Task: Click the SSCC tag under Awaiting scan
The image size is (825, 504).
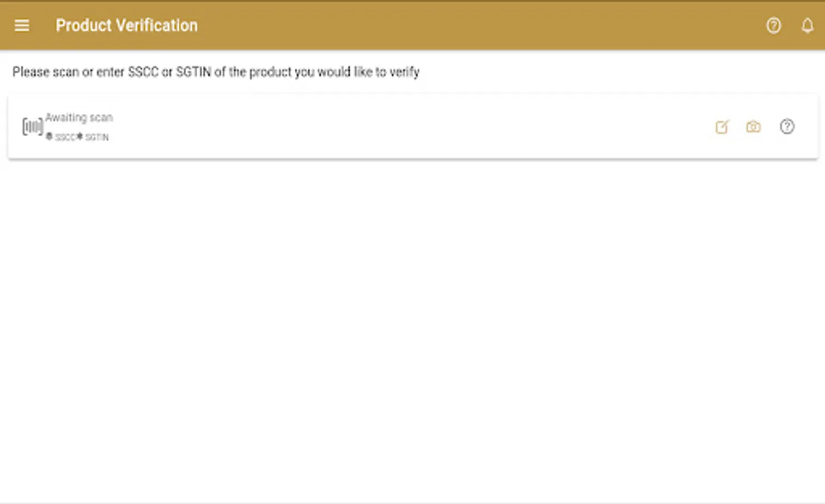Action: pos(65,137)
